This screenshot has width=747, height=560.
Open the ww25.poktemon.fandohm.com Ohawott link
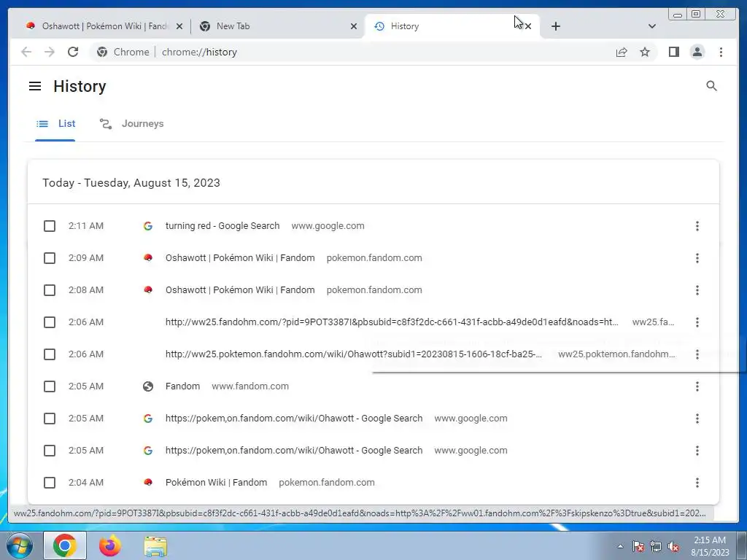coord(354,354)
